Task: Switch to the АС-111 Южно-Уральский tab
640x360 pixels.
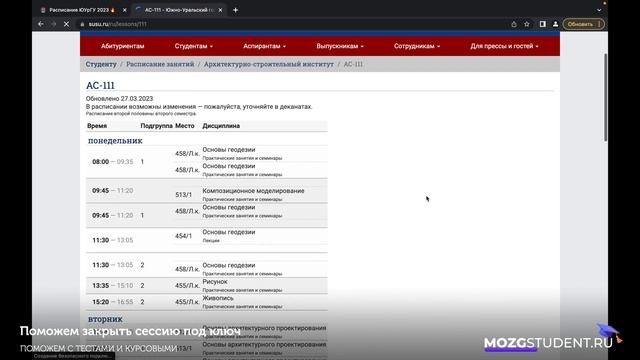Action: pyautogui.click(x=179, y=10)
